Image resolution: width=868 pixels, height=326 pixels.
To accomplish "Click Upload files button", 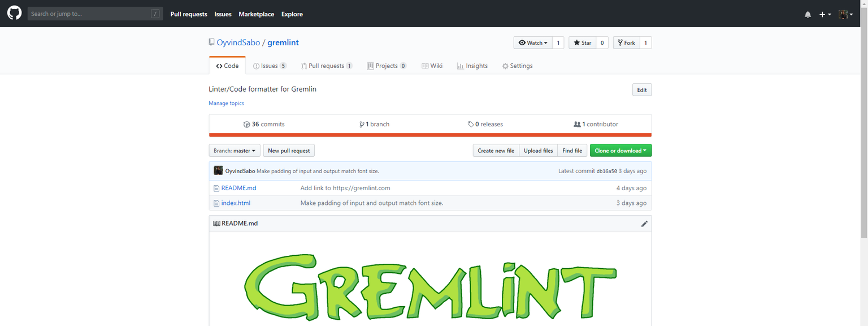I will (x=538, y=151).
